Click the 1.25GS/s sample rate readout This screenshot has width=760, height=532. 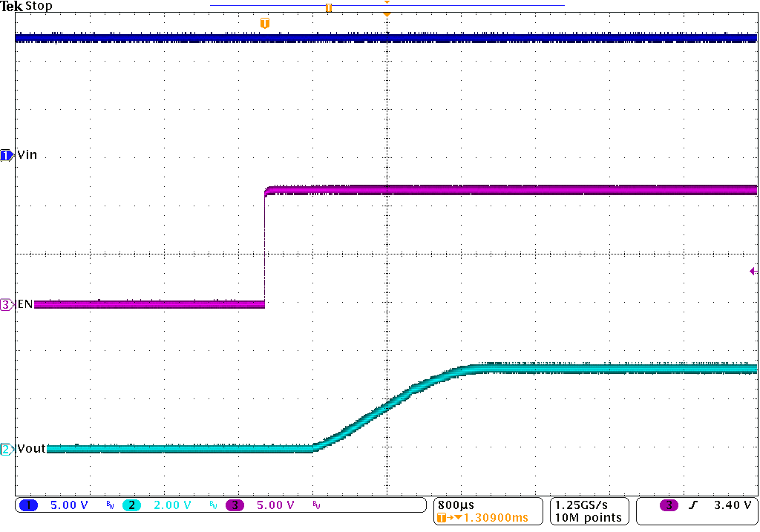point(580,506)
